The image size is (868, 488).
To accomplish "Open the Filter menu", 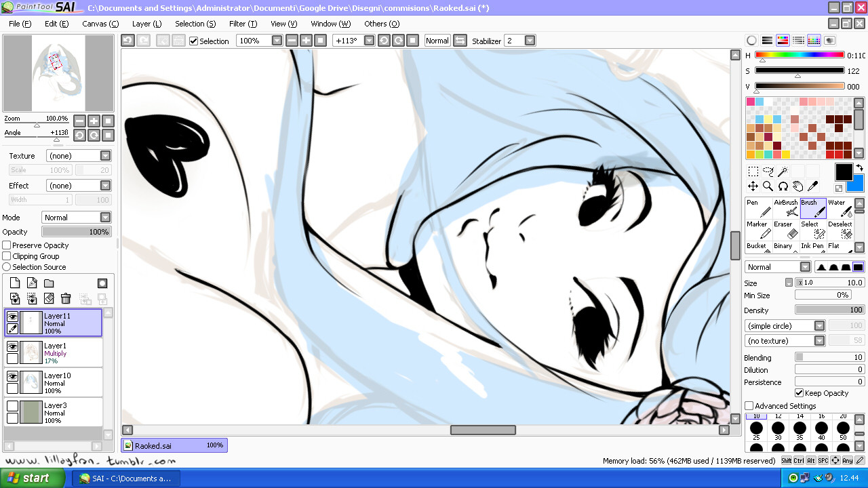I will click(243, 24).
